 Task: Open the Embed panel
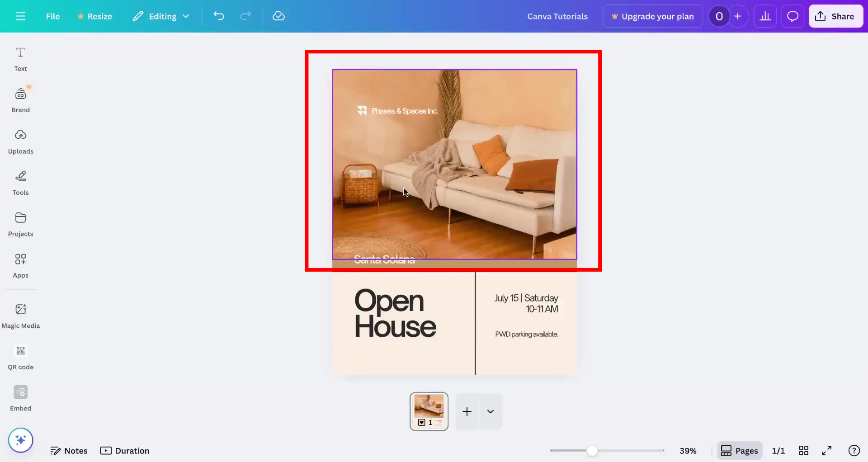[20, 397]
